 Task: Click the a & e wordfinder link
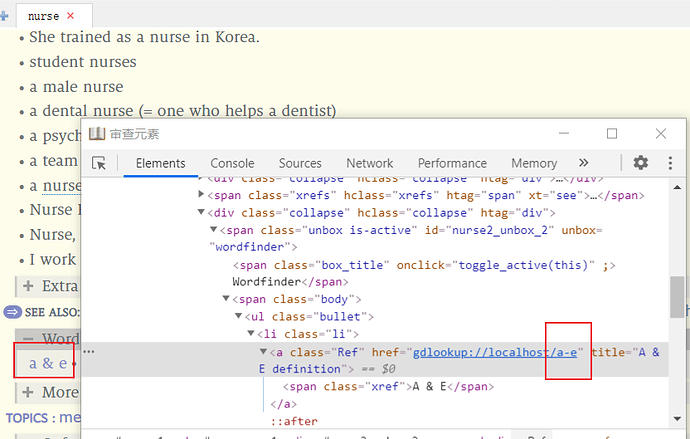click(x=48, y=363)
